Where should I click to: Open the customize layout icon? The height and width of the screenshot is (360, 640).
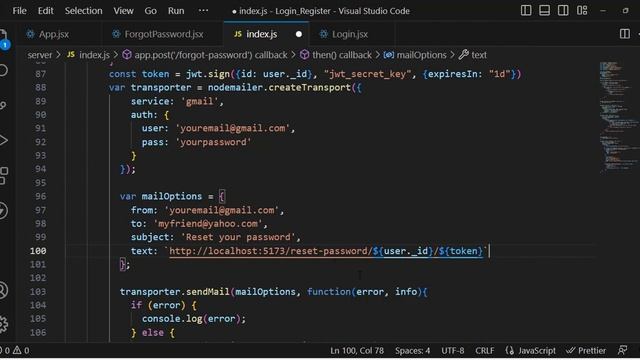tap(582, 11)
